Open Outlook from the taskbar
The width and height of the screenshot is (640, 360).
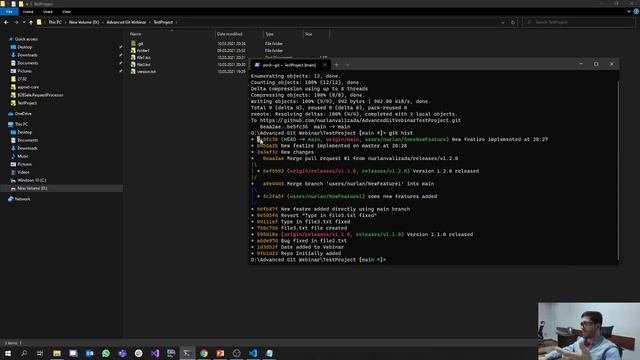coord(89,353)
